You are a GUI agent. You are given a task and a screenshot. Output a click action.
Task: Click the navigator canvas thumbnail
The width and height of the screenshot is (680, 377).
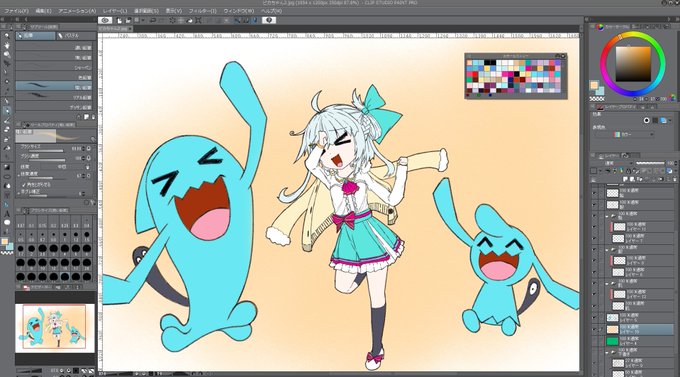point(55,328)
